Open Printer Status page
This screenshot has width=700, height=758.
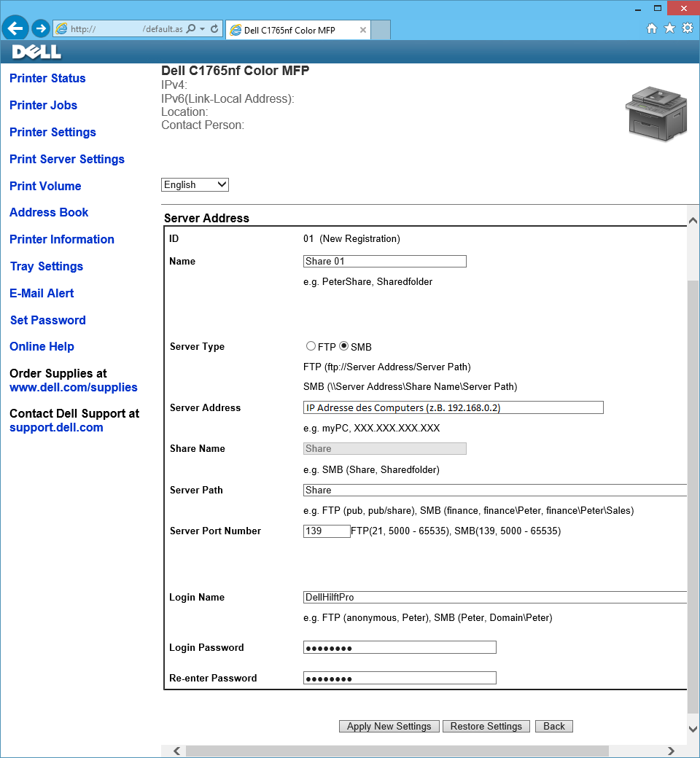coord(47,78)
